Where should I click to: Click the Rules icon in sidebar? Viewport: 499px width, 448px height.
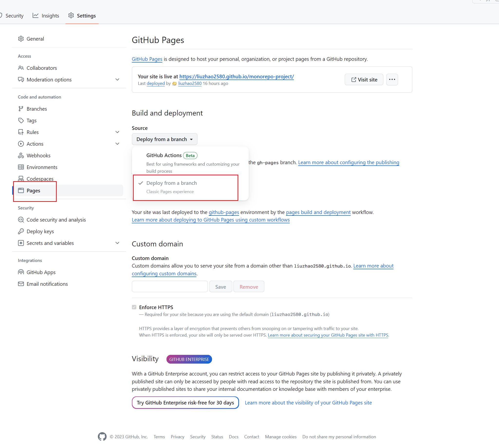(x=21, y=132)
